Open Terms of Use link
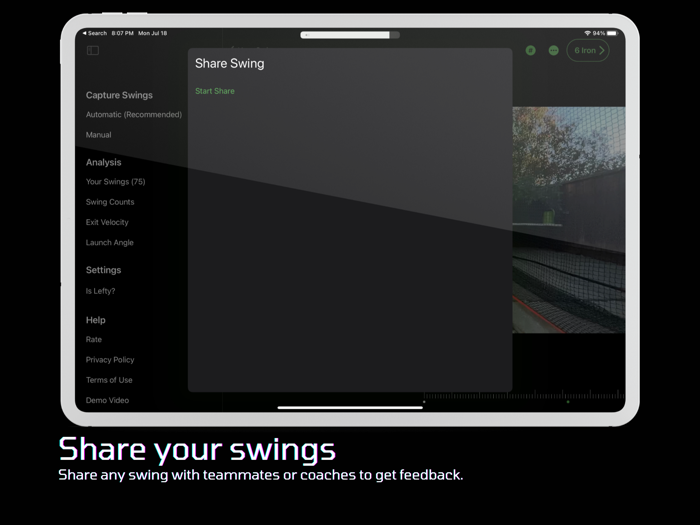The width and height of the screenshot is (700, 525). pos(109,380)
